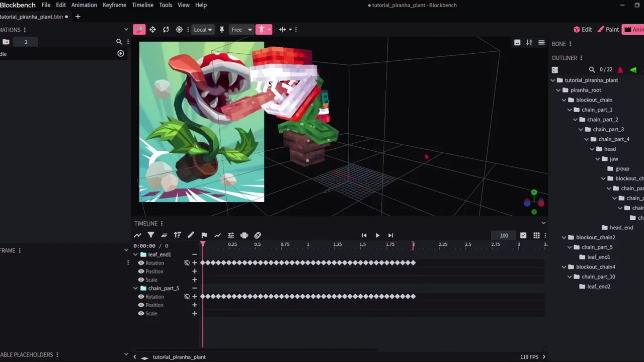Open the File menu

(x=46, y=5)
